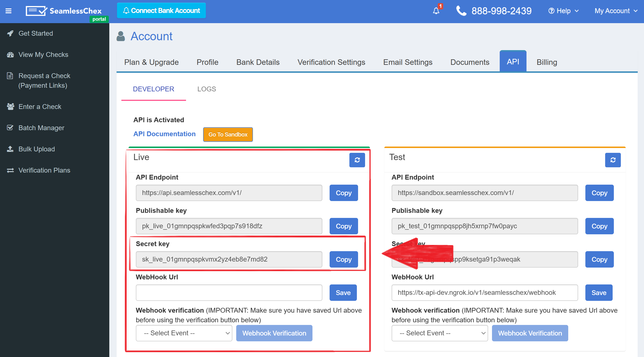The width and height of the screenshot is (644, 357).
Task: Click the Get Started rocket icon
Action: [10, 33]
